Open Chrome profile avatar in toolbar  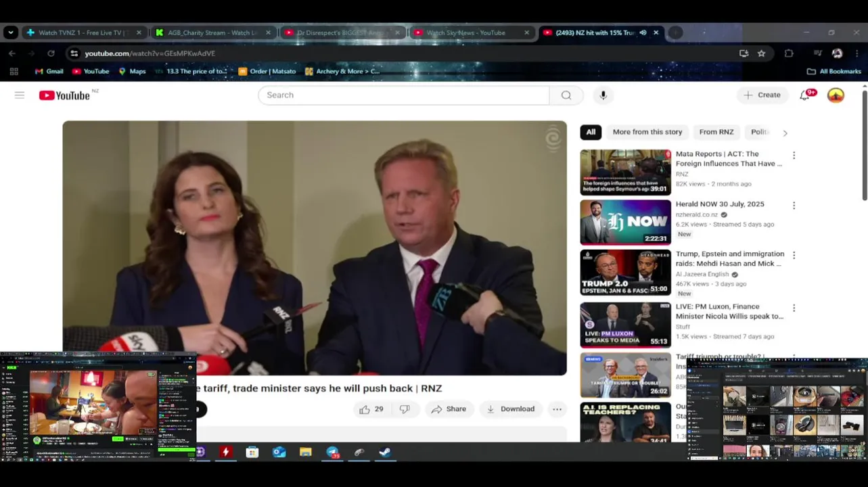click(x=837, y=53)
